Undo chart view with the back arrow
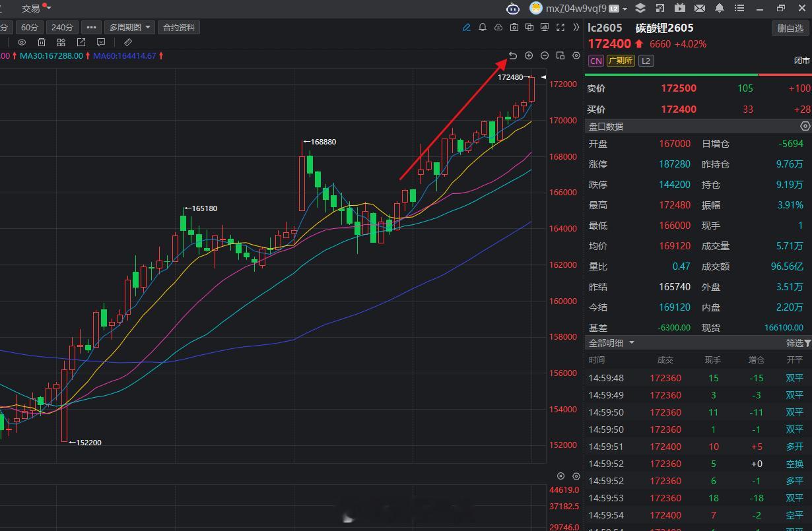Image resolution: width=812 pixels, height=531 pixels. [x=513, y=55]
